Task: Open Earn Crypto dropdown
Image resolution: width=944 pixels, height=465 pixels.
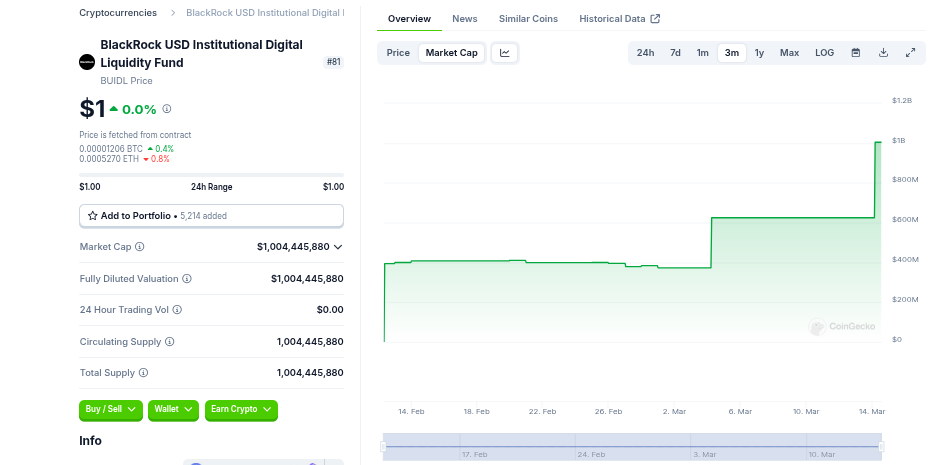Action: tap(241, 410)
